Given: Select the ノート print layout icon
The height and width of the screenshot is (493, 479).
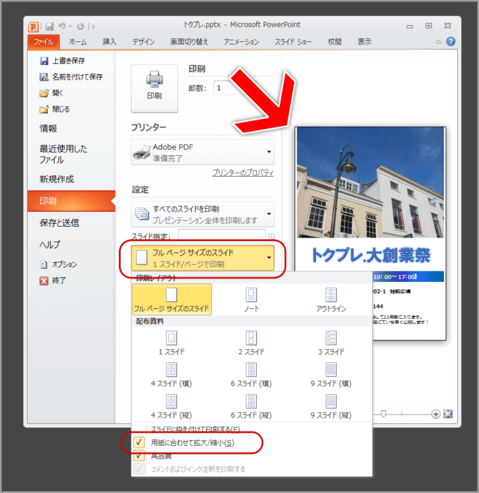Looking at the screenshot, I should (x=251, y=300).
